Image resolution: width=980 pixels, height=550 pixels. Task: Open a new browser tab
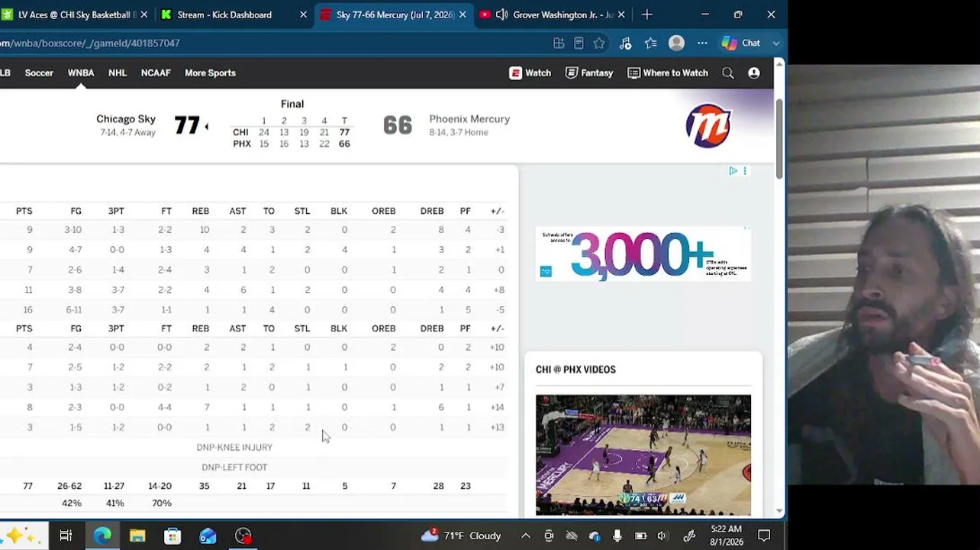pos(646,15)
